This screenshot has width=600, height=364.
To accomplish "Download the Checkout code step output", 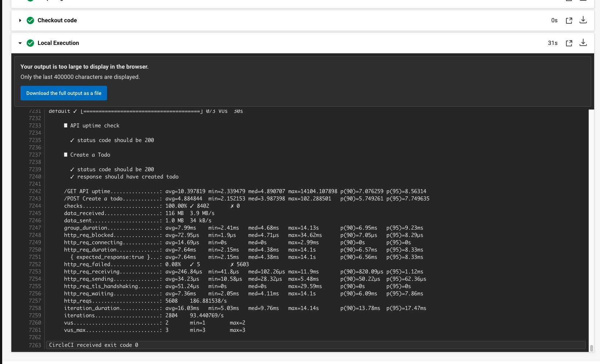I will (583, 20).
